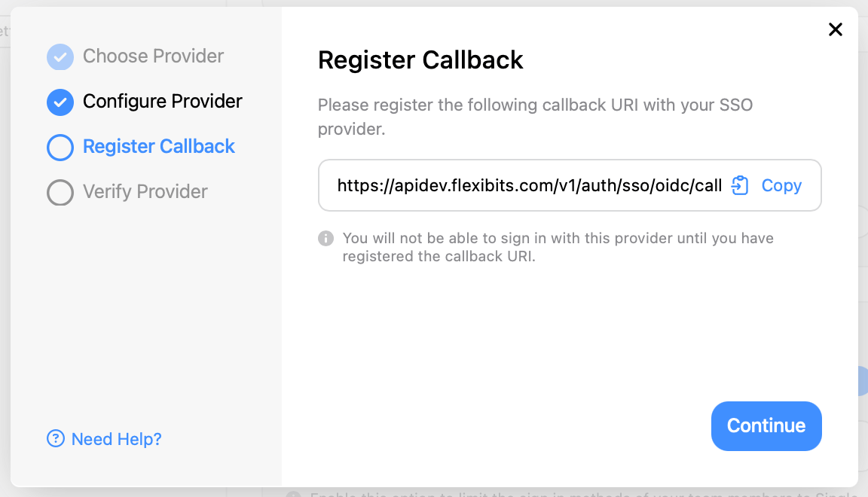Click the Continue button
868x497 pixels.
766,426
